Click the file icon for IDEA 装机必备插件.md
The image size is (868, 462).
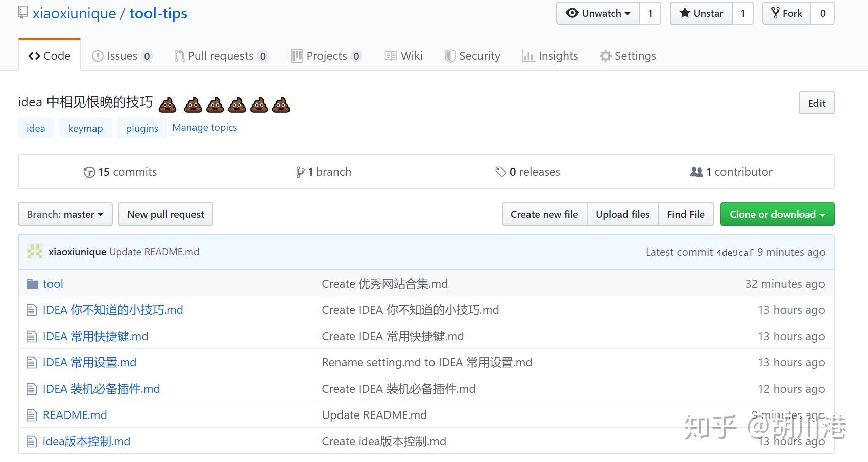tap(32, 389)
